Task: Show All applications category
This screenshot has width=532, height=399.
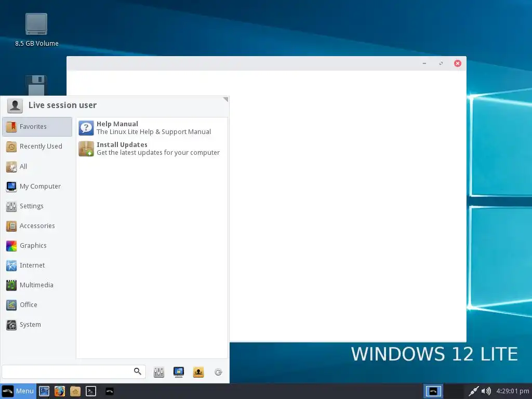Action: 37,167
